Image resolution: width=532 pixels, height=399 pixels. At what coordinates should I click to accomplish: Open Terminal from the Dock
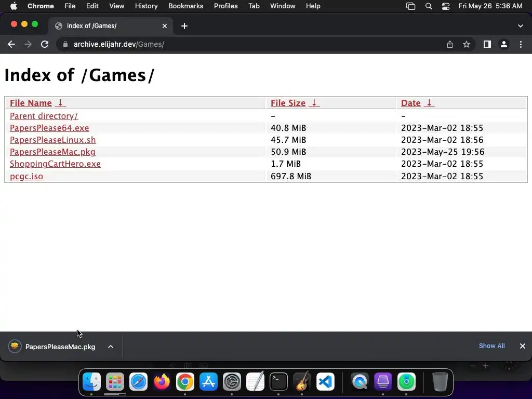pos(278,382)
